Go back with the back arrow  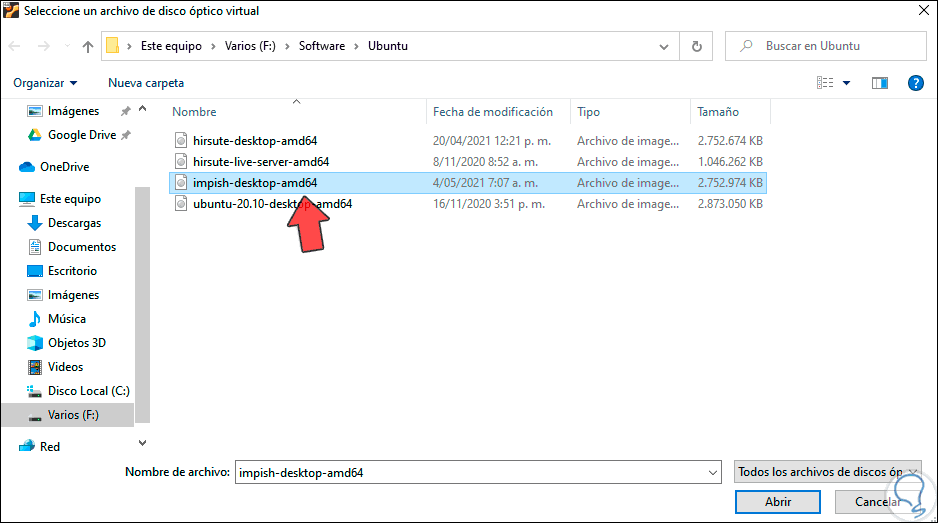15,46
